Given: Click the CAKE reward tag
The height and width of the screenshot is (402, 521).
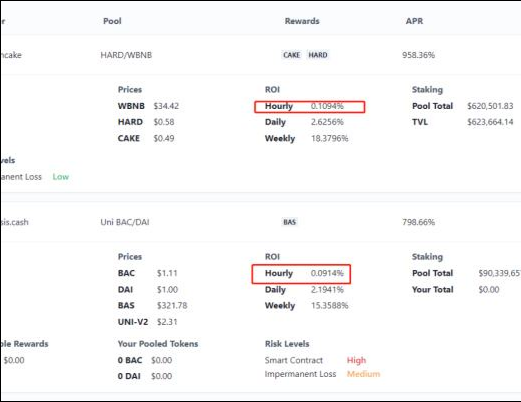Looking at the screenshot, I should 291,55.
